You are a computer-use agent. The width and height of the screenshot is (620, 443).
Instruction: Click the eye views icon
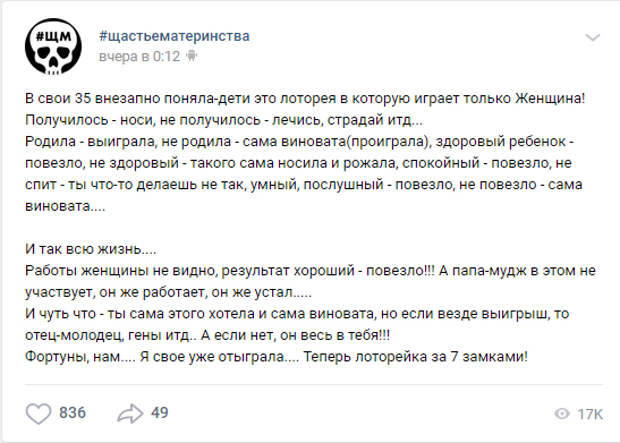tap(562, 414)
